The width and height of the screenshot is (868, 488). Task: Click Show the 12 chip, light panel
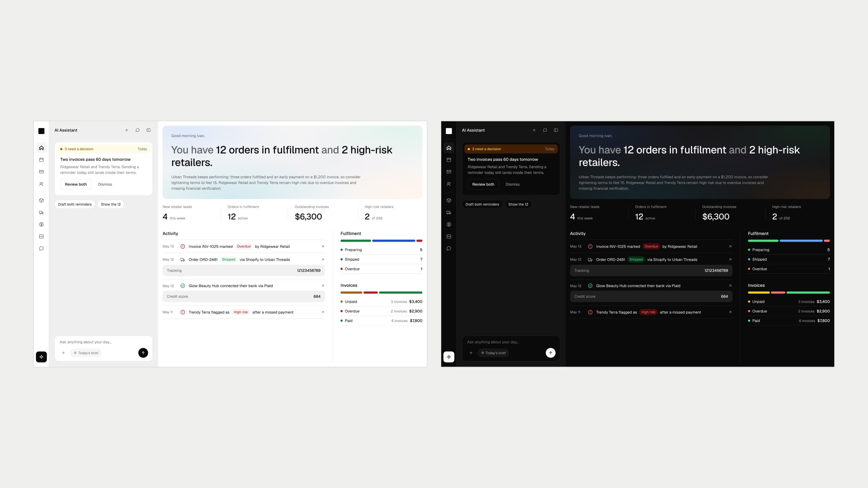pos(111,205)
